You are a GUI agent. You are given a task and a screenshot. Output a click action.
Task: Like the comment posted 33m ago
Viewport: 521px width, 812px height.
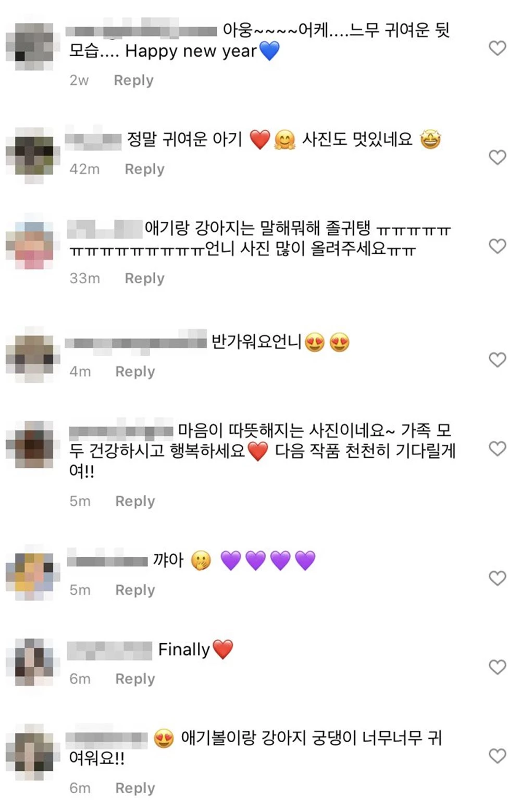coord(498,246)
